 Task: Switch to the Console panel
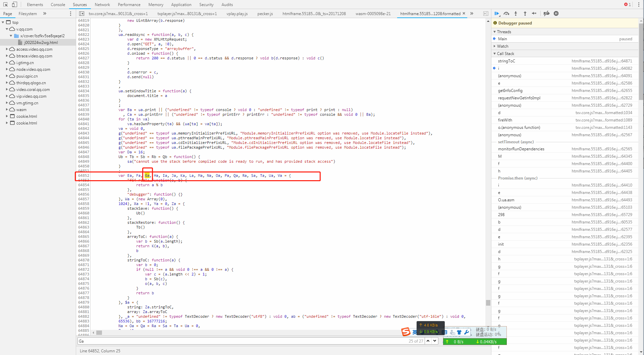click(58, 4)
